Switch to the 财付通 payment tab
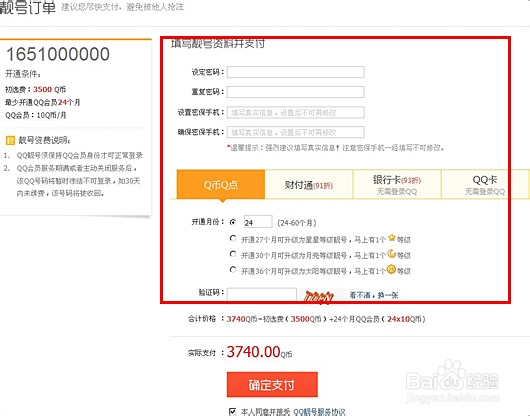Viewport: 530px width, 416px height. point(309,185)
